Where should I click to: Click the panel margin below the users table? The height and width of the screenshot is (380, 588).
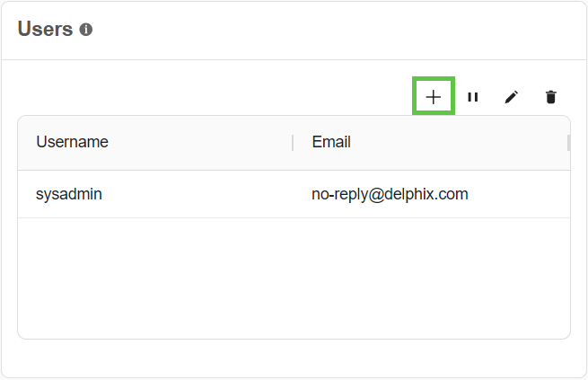tap(294, 358)
